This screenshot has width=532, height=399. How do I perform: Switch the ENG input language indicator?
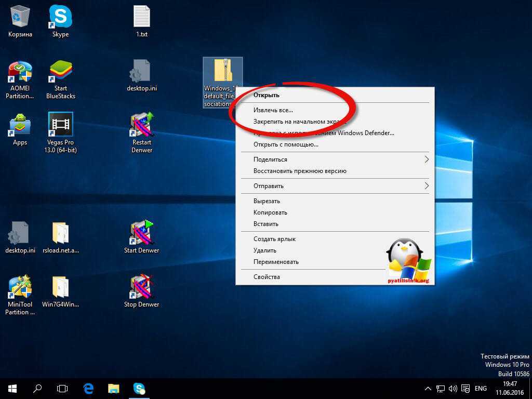point(481,388)
